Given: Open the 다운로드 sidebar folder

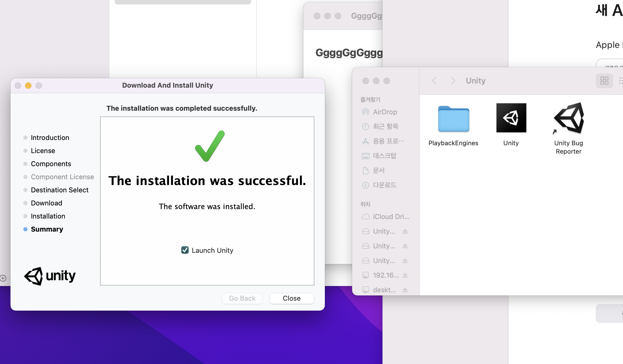Looking at the screenshot, I should tap(384, 185).
